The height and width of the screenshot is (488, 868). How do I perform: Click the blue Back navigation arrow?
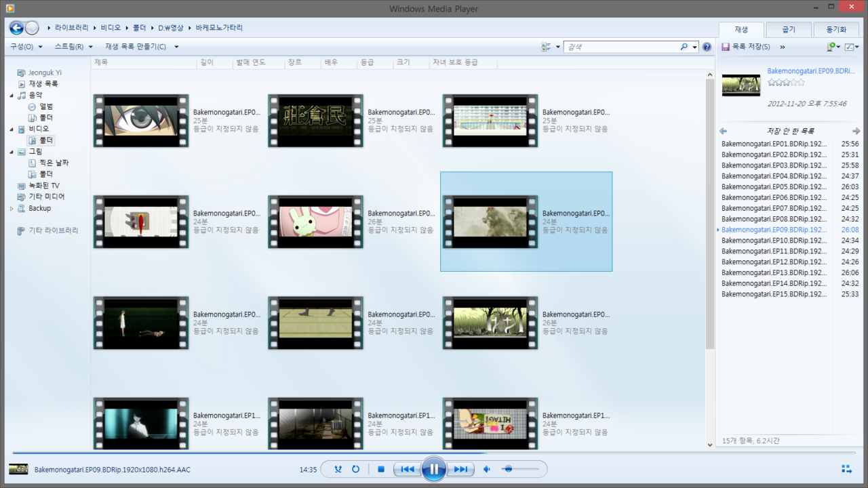[16, 28]
